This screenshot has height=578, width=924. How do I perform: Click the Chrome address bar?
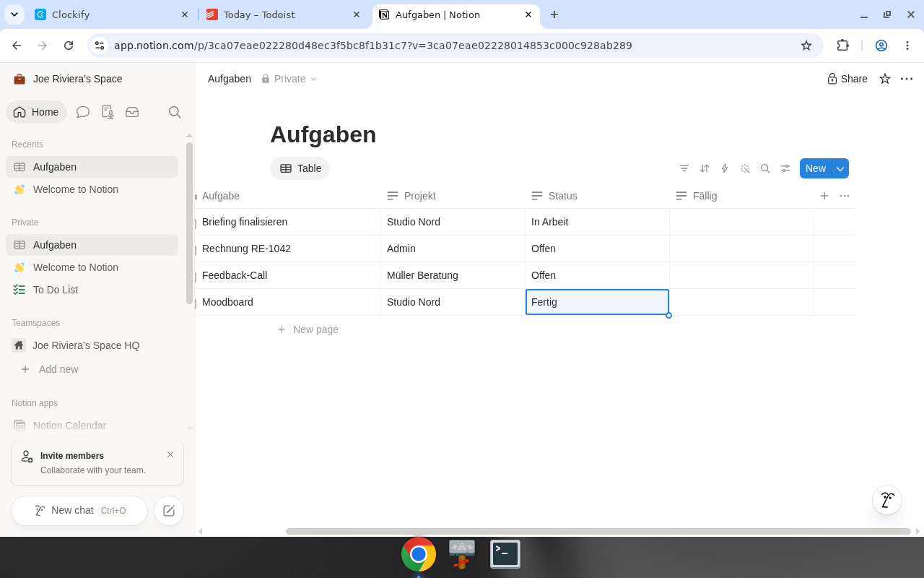(x=455, y=46)
